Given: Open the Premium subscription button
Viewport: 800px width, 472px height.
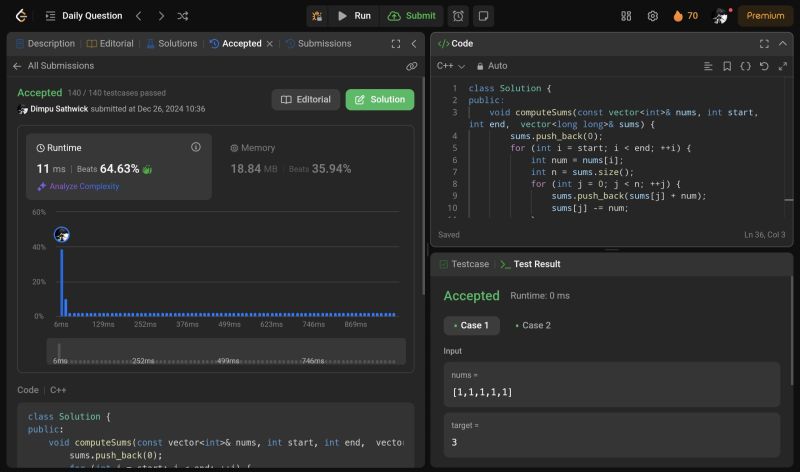Looking at the screenshot, I should click(x=765, y=16).
